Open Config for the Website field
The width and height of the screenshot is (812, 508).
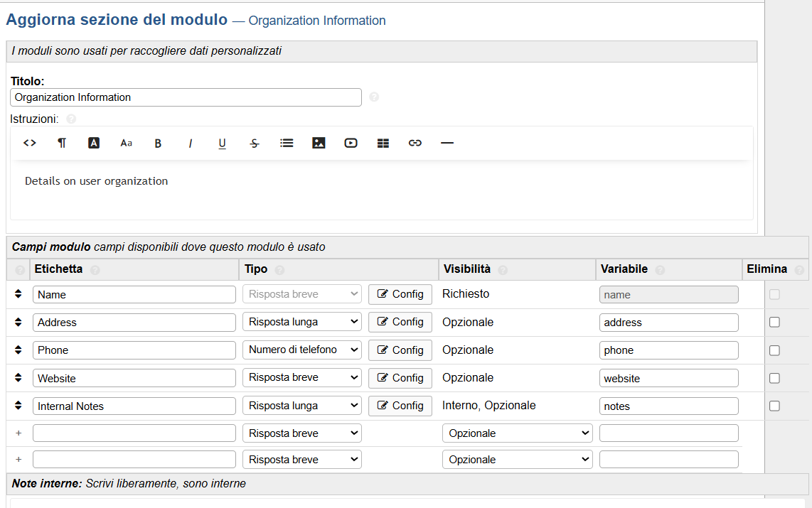coord(400,378)
